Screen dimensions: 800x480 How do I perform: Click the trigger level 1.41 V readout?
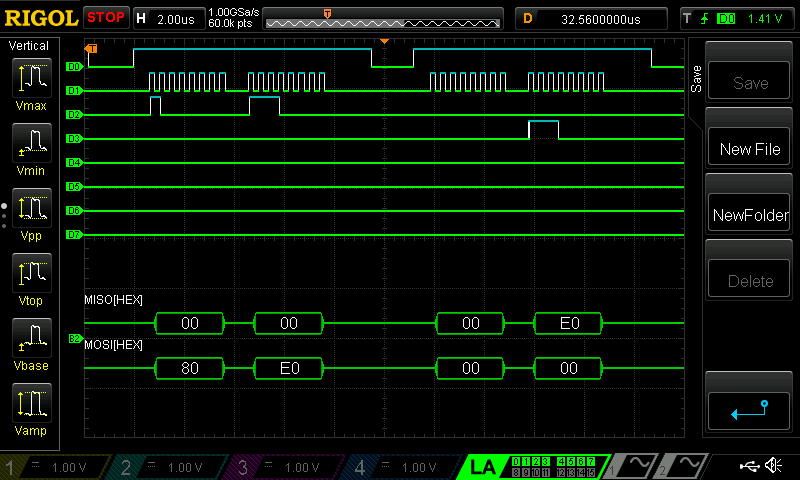(x=765, y=19)
